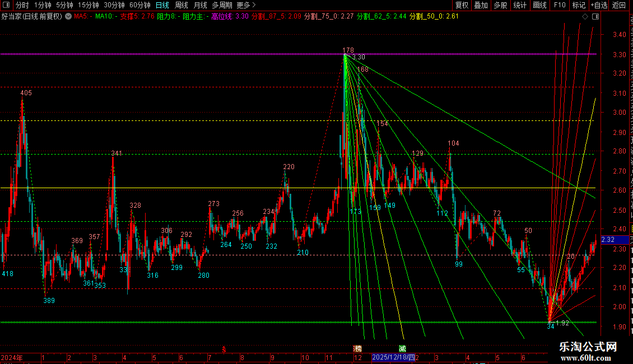The width and height of the screenshot is (633, 364).
Task: Click the 2024年 label on the time axis
Action: coord(12,357)
